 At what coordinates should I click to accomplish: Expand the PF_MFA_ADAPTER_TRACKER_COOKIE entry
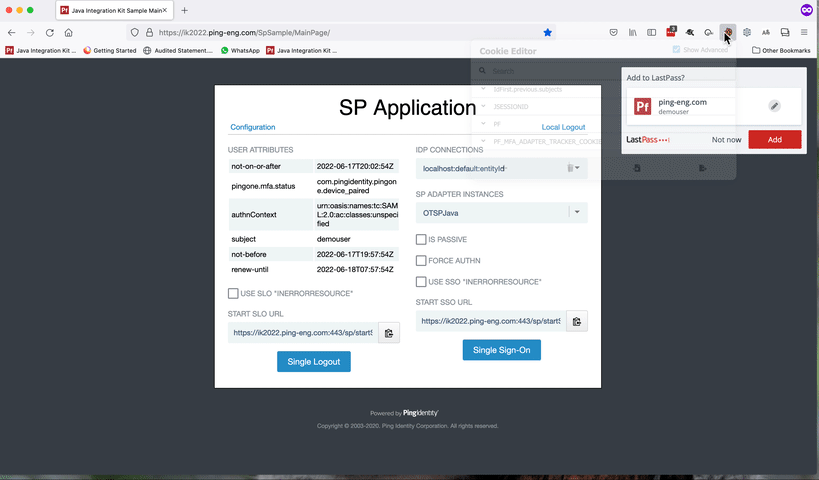click(x=483, y=141)
